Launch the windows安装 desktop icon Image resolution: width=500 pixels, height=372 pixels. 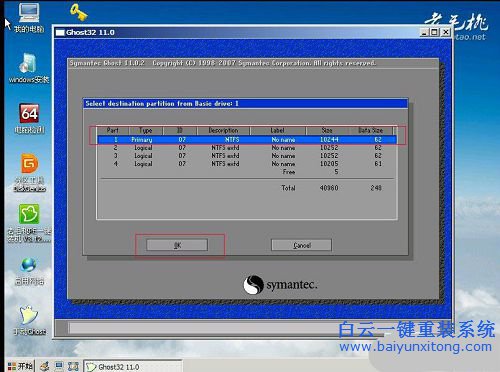pos(29,67)
